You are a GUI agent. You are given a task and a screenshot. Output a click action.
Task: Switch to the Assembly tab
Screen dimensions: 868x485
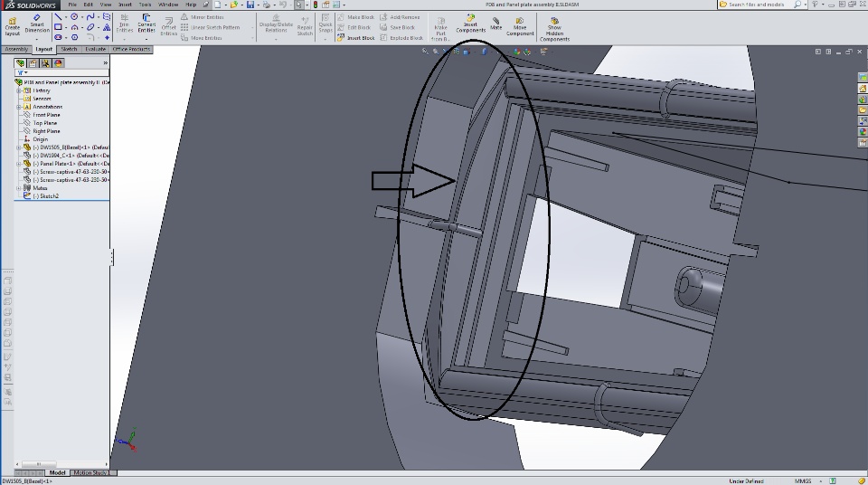click(x=16, y=50)
